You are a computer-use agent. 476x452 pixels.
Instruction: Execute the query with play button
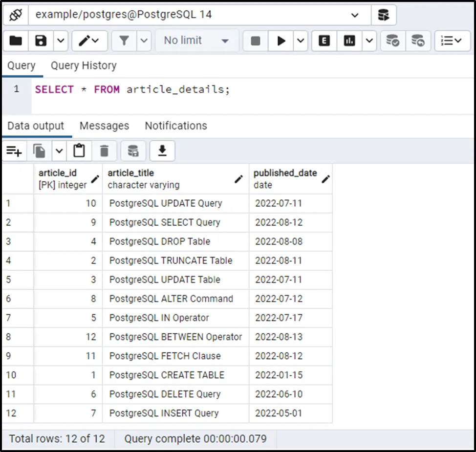click(x=281, y=41)
